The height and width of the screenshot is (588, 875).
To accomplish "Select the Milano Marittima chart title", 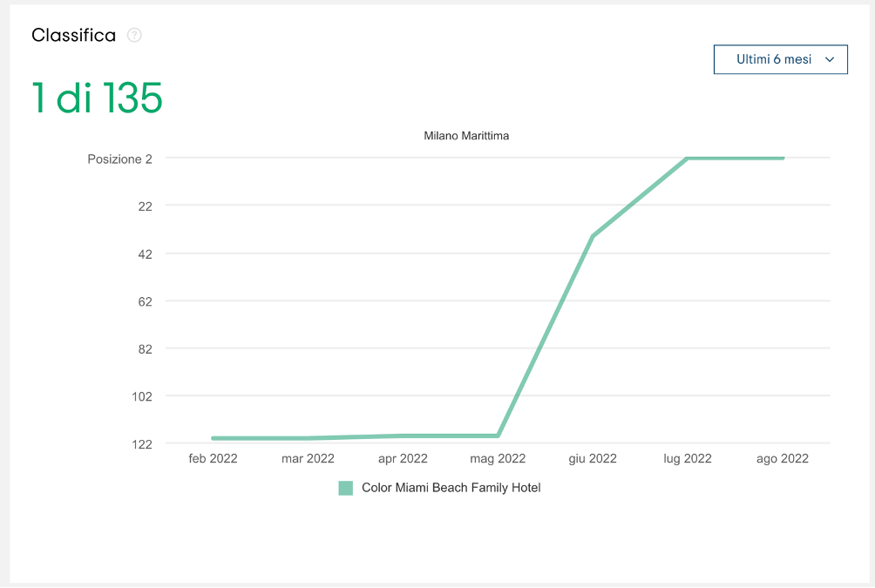I will click(x=466, y=136).
